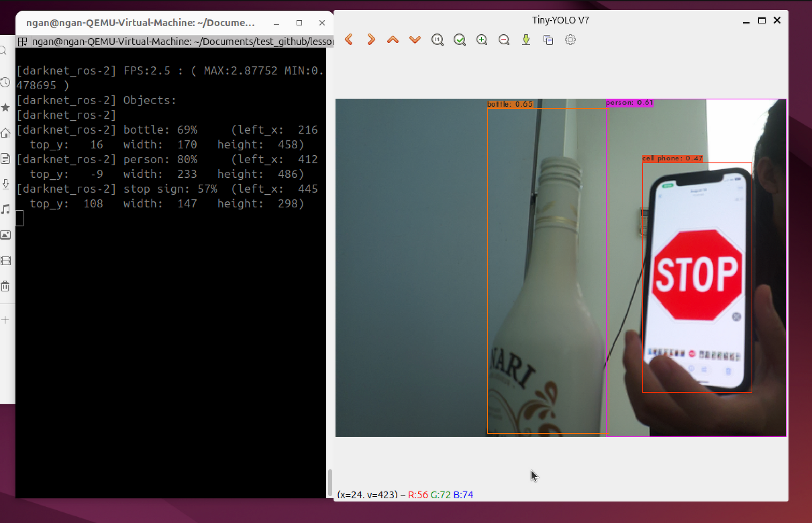This screenshot has height=523, width=812.
Task: Click the STOP sign in detection image
Action: point(697,275)
